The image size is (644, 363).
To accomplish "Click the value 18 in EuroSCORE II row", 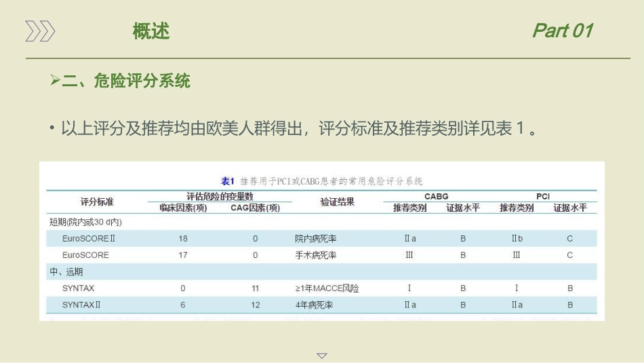I will point(183,238).
